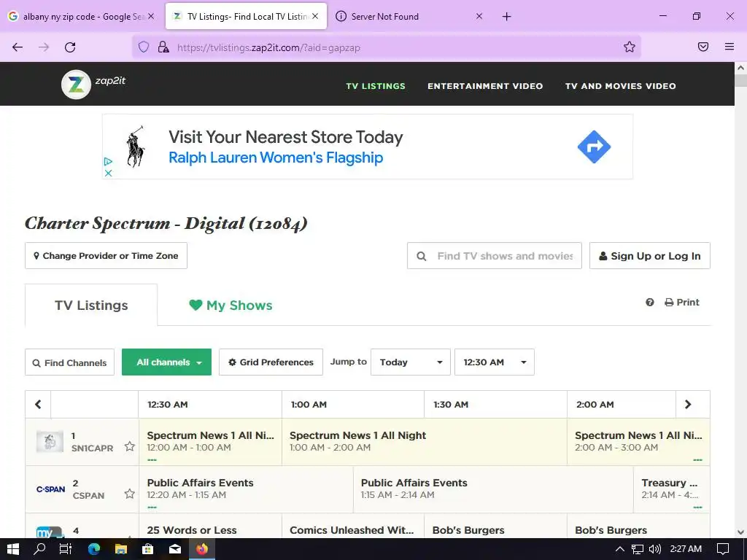
Task: Click Sign Up or Log In
Action: (650, 256)
